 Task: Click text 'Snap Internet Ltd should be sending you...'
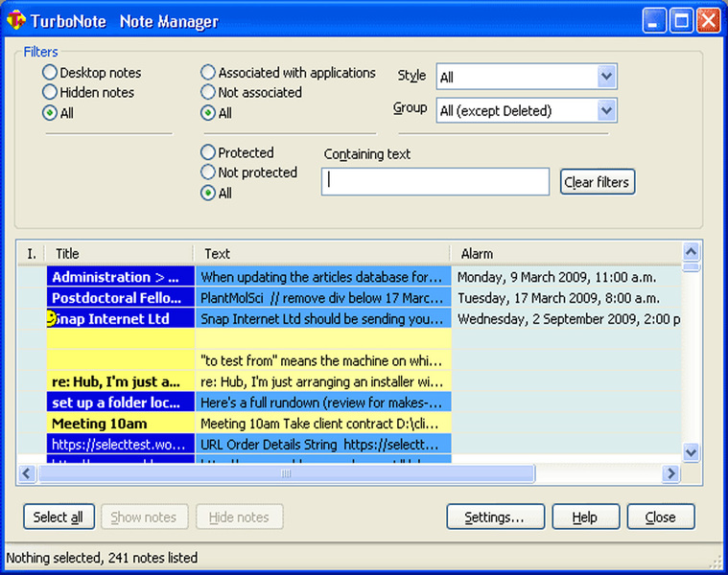point(321,318)
